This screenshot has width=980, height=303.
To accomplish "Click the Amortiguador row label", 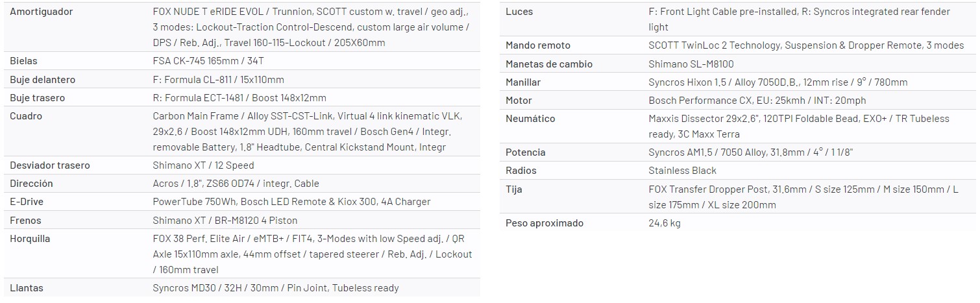I will click(42, 12).
